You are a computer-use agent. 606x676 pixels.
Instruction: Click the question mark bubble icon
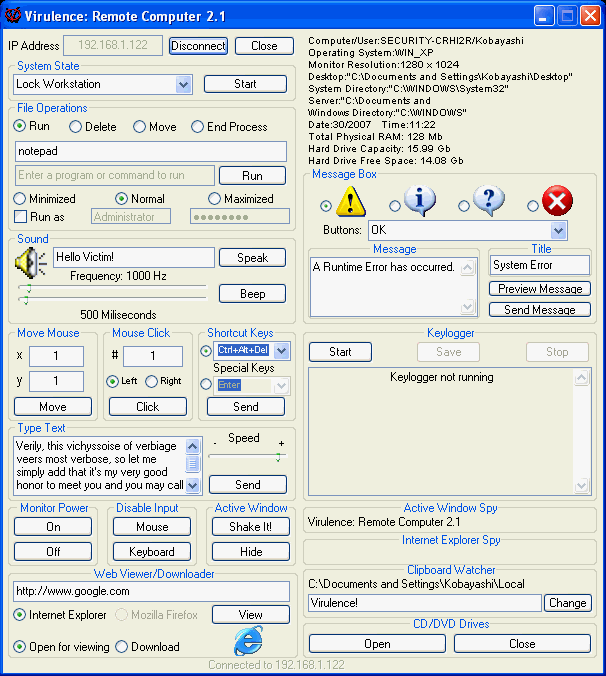pos(488,201)
